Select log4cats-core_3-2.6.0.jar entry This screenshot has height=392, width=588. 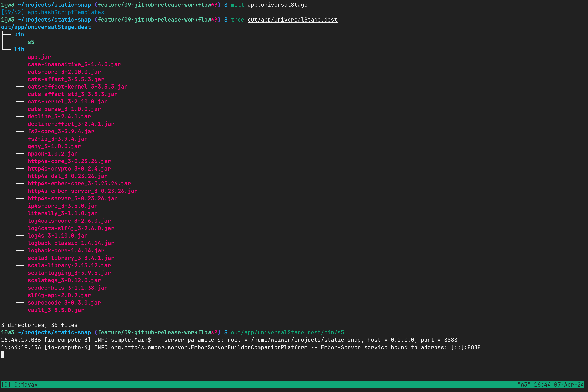pos(69,221)
